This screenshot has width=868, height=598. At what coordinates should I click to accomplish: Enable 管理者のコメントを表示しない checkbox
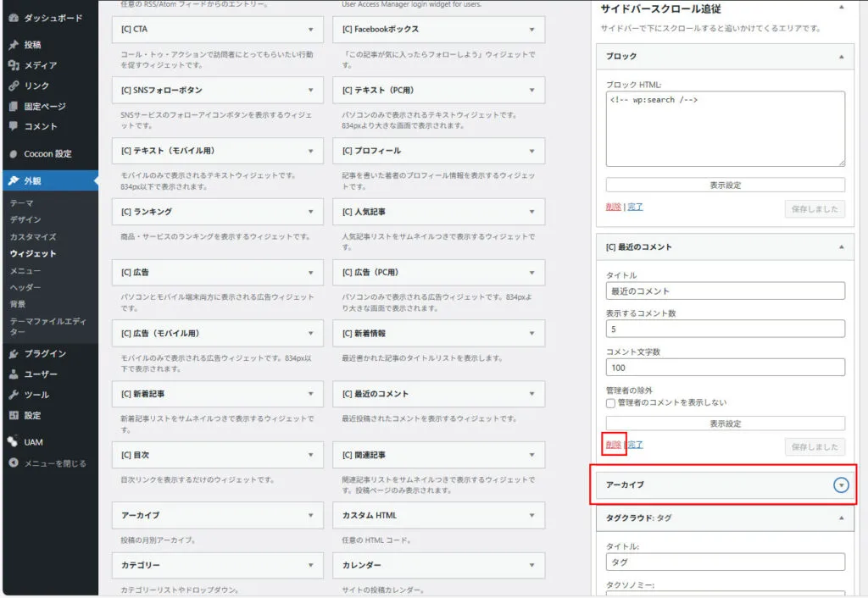[x=610, y=403]
